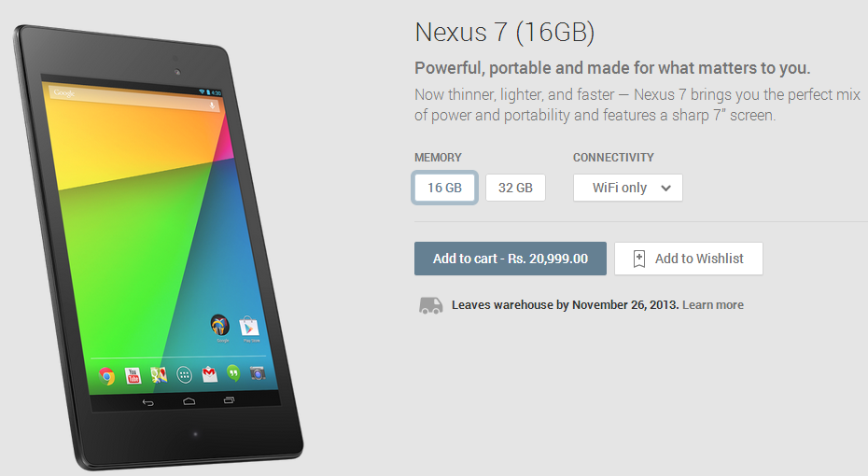This screenshot has width=868, height=476.
Task: Open the WiFi only connectivity dropdown
Action: click(x=628, y=188)
